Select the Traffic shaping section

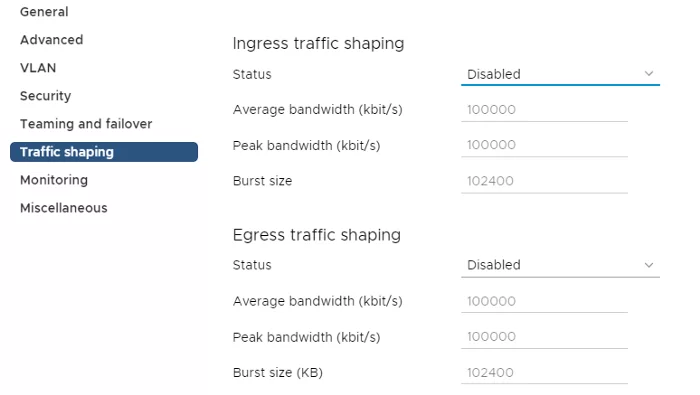[x=104, y=152]
